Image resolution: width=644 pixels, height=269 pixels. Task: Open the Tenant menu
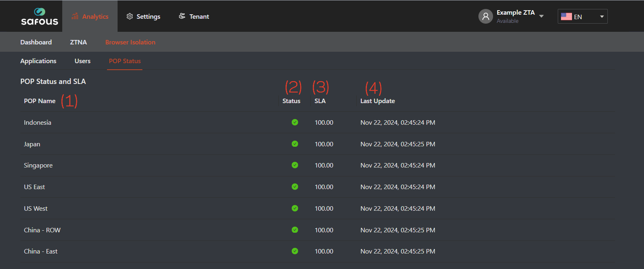194,16
